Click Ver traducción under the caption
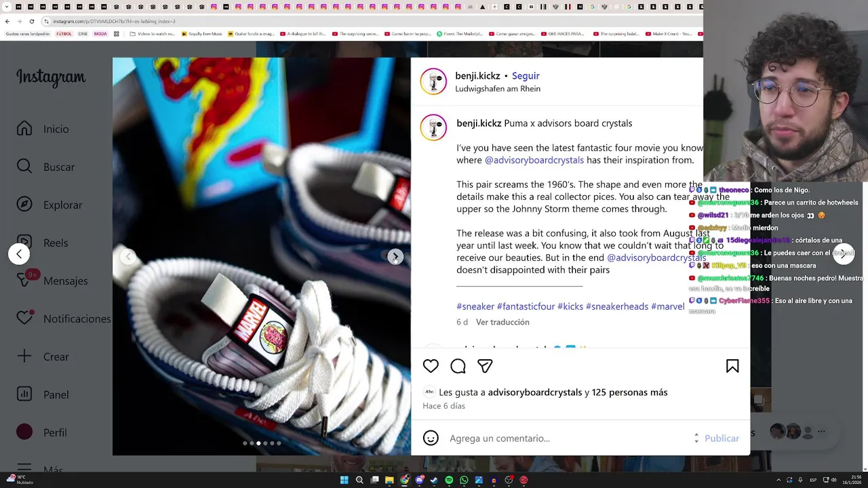Viewport: 868px width, 488px height. pos(502,322)
